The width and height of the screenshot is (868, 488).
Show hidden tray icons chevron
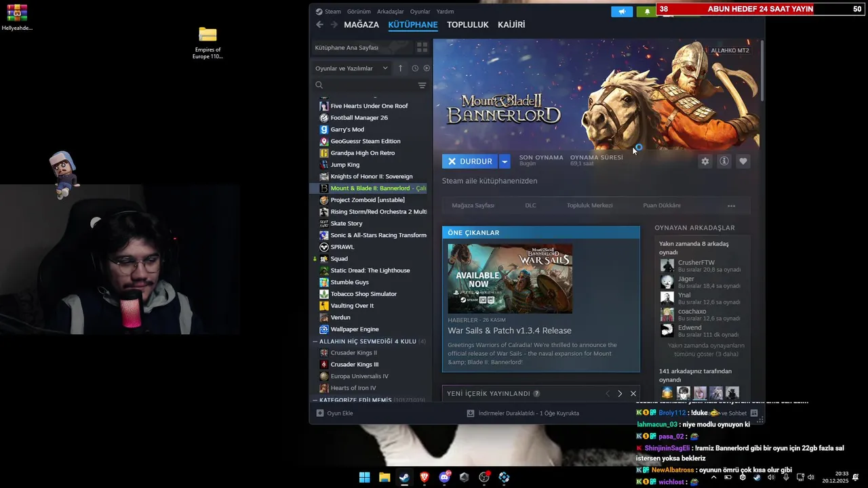pyautogui.click(x=713, y=477)
